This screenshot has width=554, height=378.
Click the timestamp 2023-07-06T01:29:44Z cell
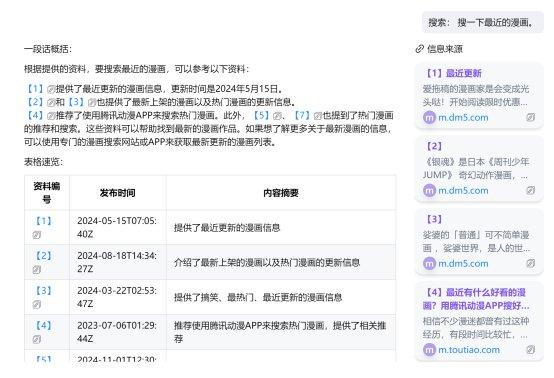pyautogui.click(x=117, y=332)
